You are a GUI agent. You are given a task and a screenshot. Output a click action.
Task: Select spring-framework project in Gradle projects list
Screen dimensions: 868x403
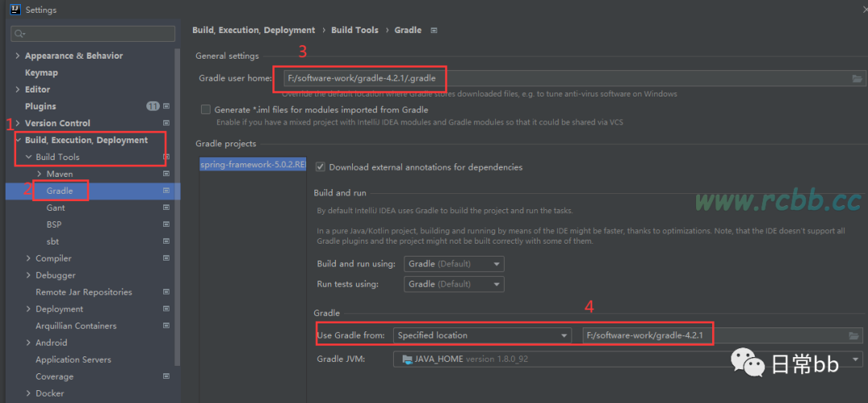coord(253,164)
